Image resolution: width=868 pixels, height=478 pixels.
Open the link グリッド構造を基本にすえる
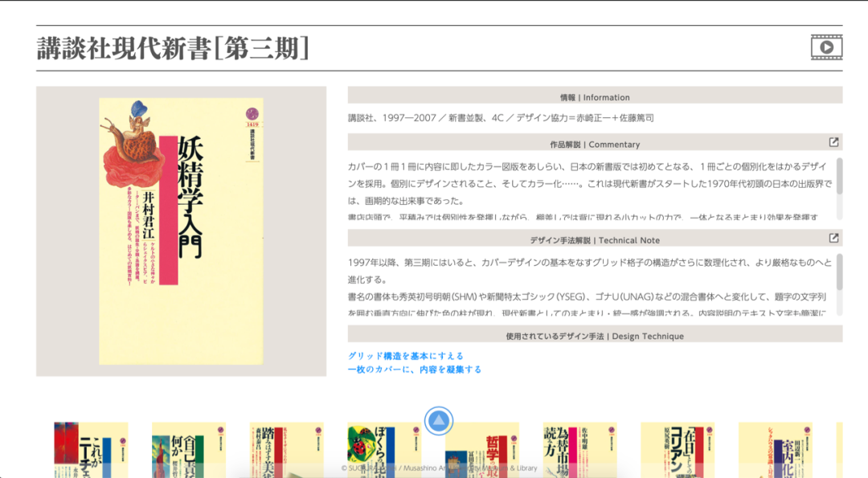[x=406, y=356]
